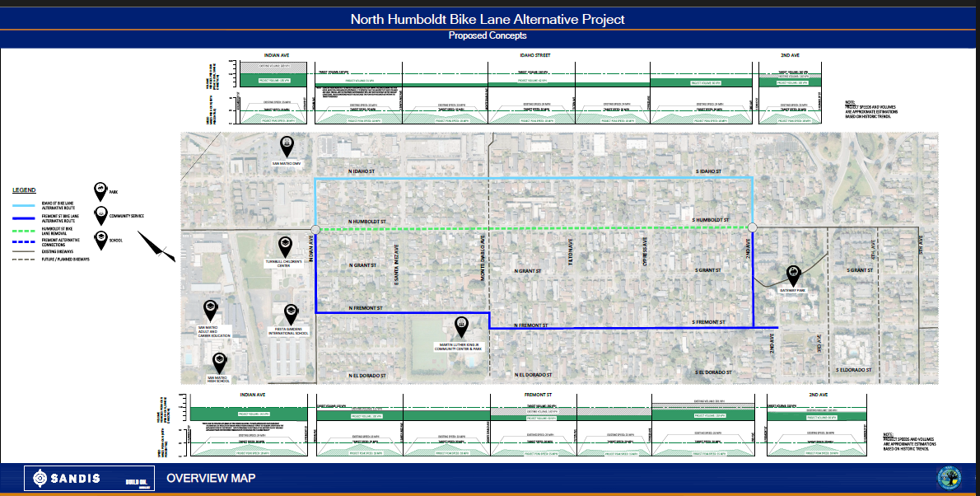Click the San Mateo DMV map pin
This screenshot has height=496, width=980.
(286, 146)
